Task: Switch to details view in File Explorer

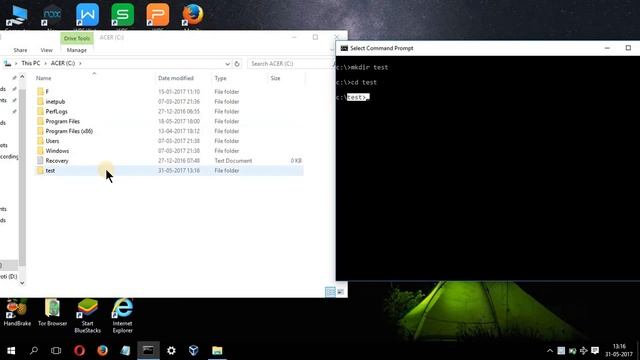Action: (x=330, y=292)
